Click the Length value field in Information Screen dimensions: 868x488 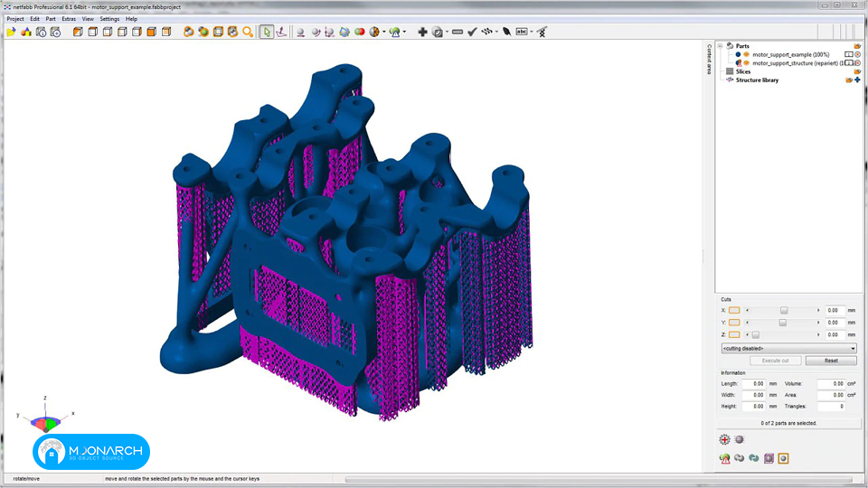point(754,383)
